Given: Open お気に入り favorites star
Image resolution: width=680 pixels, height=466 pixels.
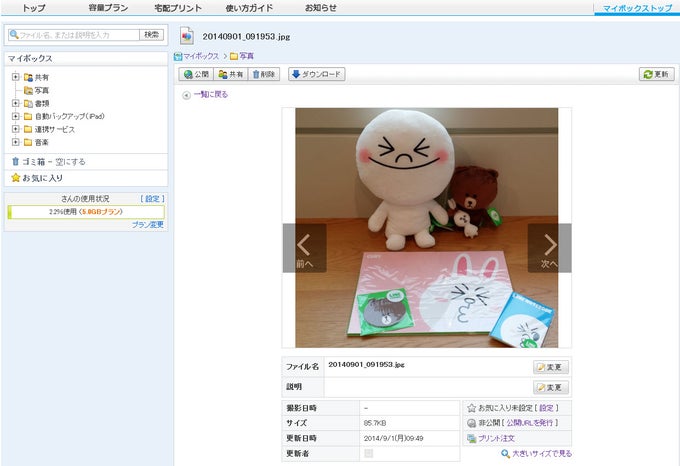Looking at the screenshot, I should [x=16, y=178].
